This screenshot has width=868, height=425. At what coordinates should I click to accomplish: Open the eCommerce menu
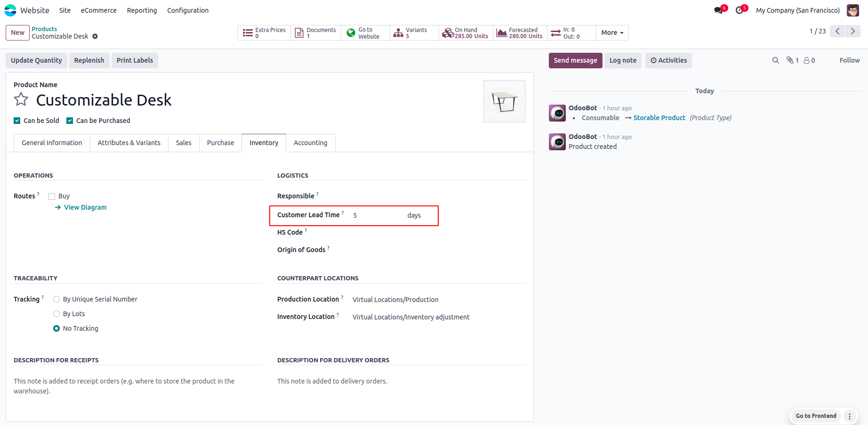pyautogui.click(x=99, y=10)
